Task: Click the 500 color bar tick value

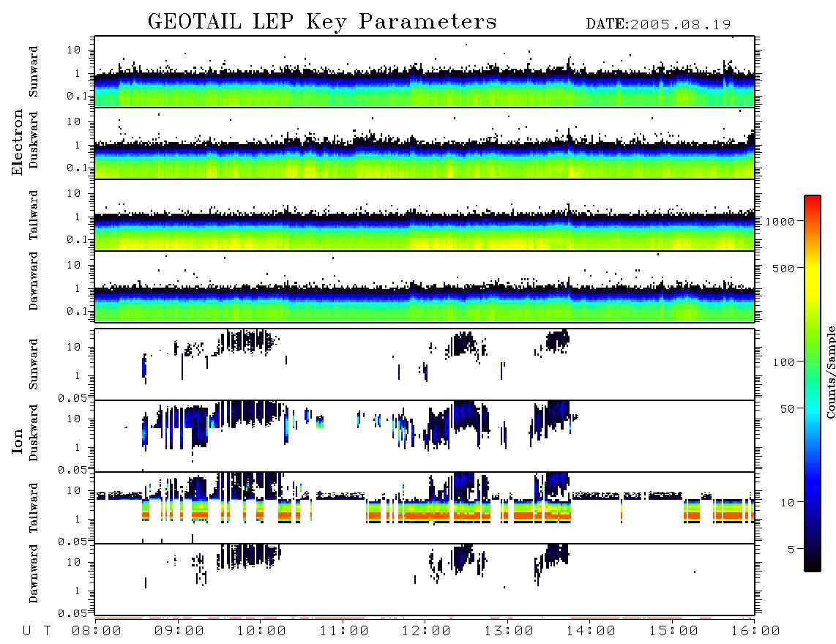Action: 783,268
